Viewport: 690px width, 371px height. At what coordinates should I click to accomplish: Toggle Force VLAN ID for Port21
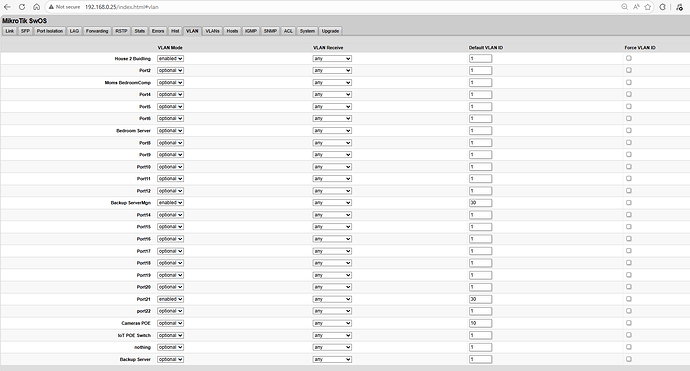(x=628, y=299)
